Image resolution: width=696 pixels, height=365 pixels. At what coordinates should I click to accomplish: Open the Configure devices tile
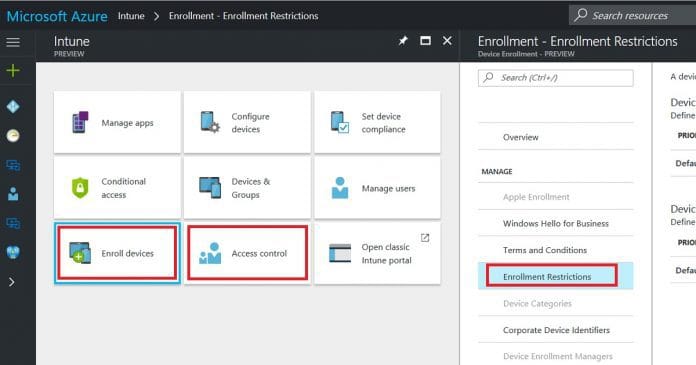pyautogui.click(x=247, y=123)
